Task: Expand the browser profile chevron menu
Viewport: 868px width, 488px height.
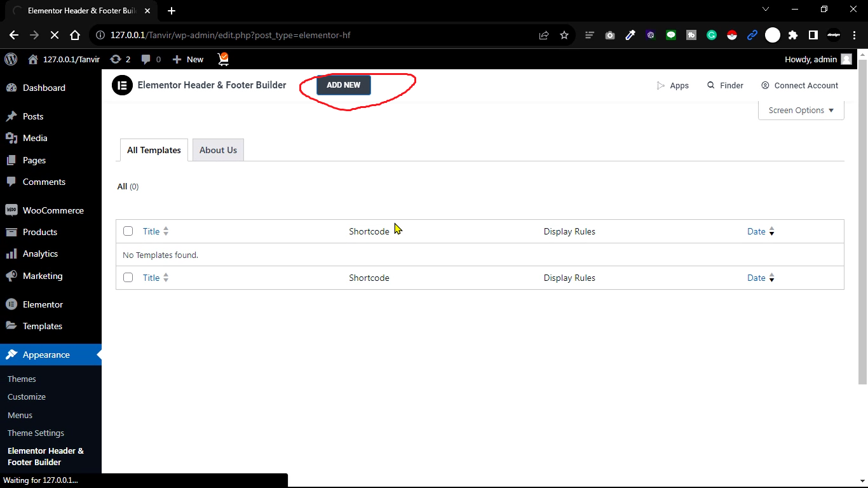Action: coord(766,9)
